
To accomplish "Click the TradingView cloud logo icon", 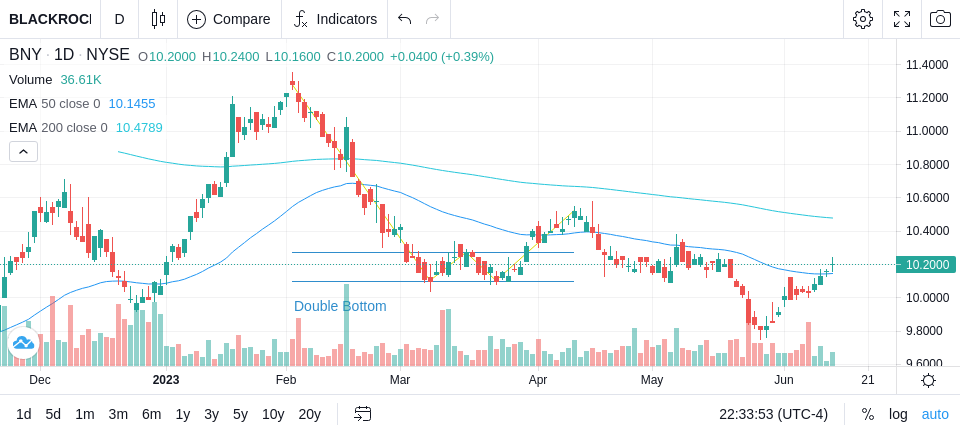I will (23, 343).
